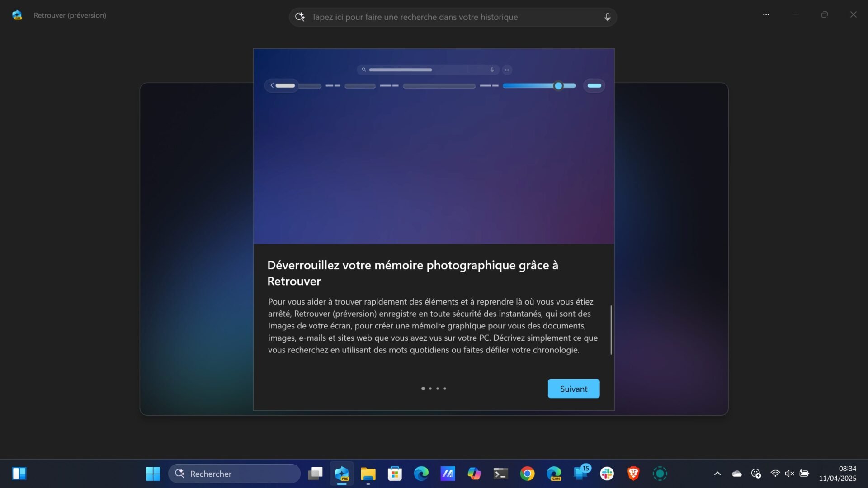This screenshot has width=868, height=488.
Task: Click the Recall snapshot tray icon
Action: [756, 474]
